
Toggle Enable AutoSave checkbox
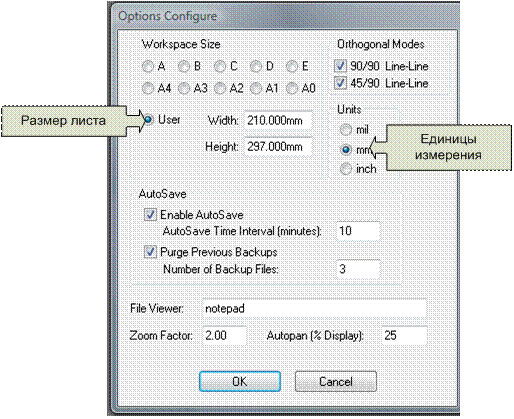click(150, 215)
